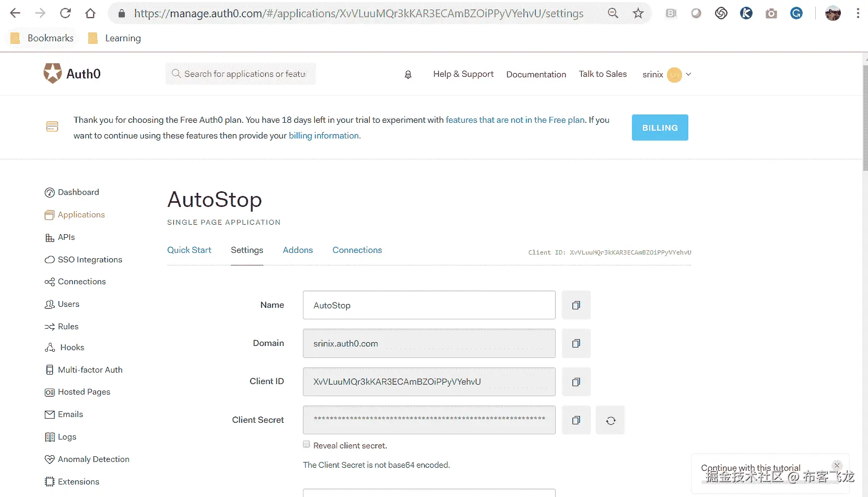Click the zoom magnifier icon in address bar

[x=613, y=13]
